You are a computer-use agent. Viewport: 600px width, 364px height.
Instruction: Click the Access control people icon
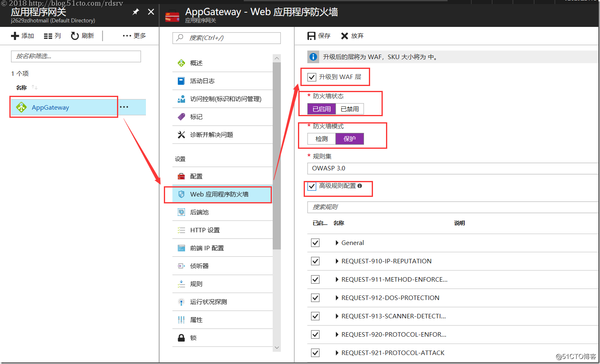point(181,99)
